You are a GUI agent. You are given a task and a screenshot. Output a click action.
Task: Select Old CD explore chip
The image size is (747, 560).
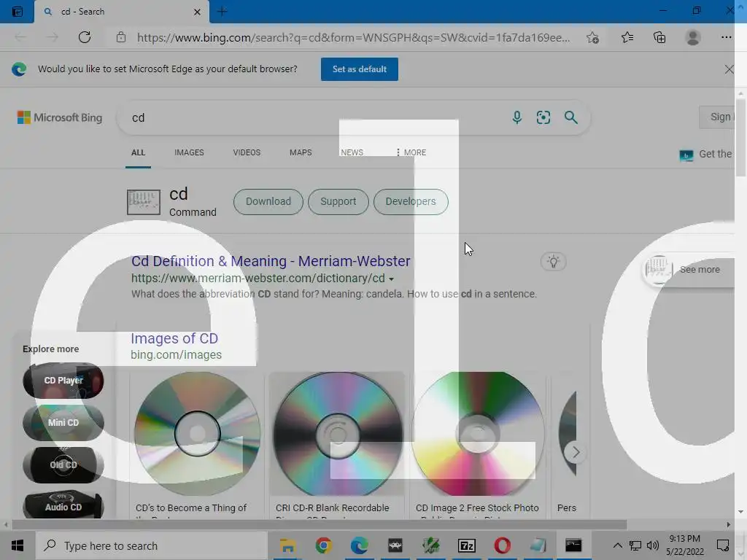[x=63, y=464]
